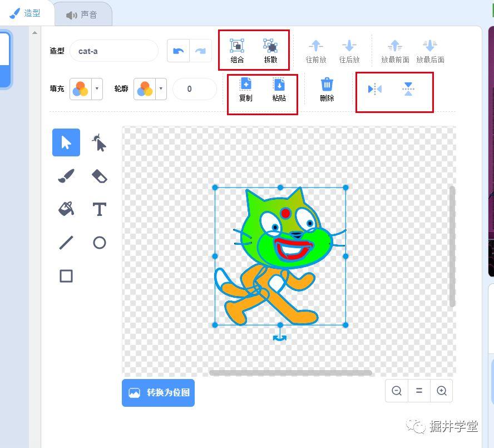This screenshot has width=494, height=448.
Task: Move forward with 往前放
Action: tap(316, 51)
